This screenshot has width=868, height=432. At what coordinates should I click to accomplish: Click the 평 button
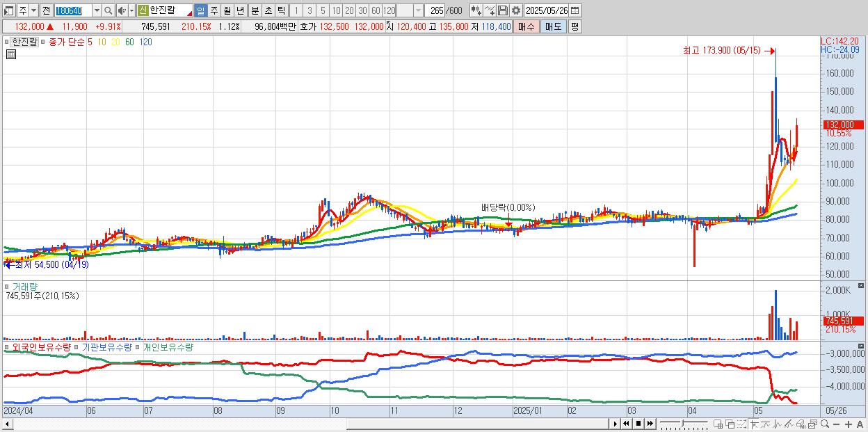click(x=574, y=26)
